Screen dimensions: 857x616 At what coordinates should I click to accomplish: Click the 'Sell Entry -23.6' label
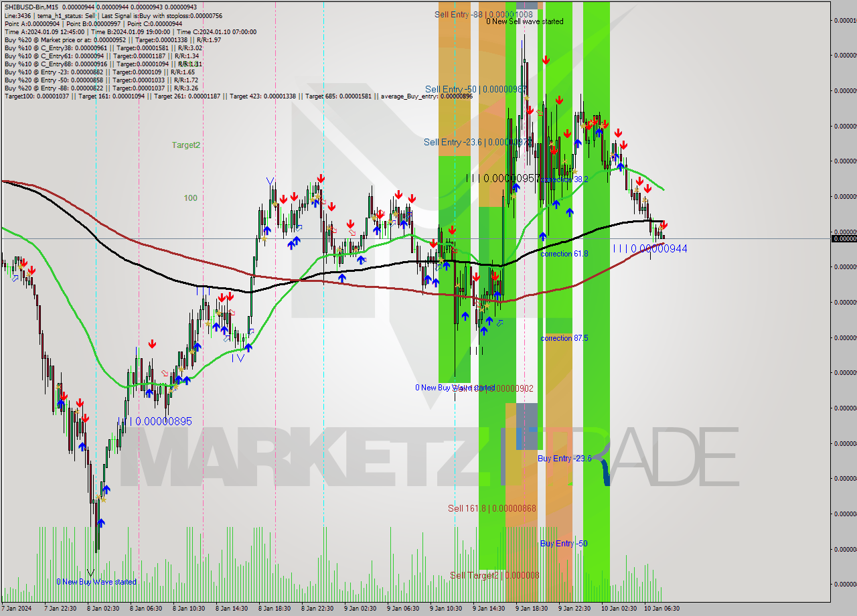coord(478,142)
